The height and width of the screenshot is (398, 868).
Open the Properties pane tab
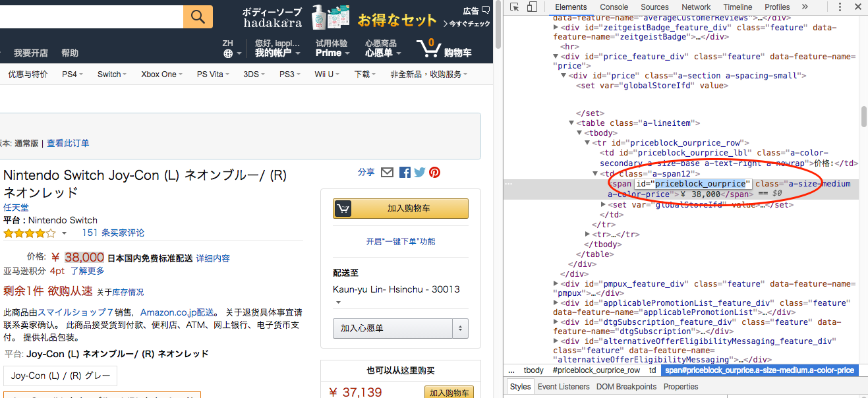[x=681, y=387]
